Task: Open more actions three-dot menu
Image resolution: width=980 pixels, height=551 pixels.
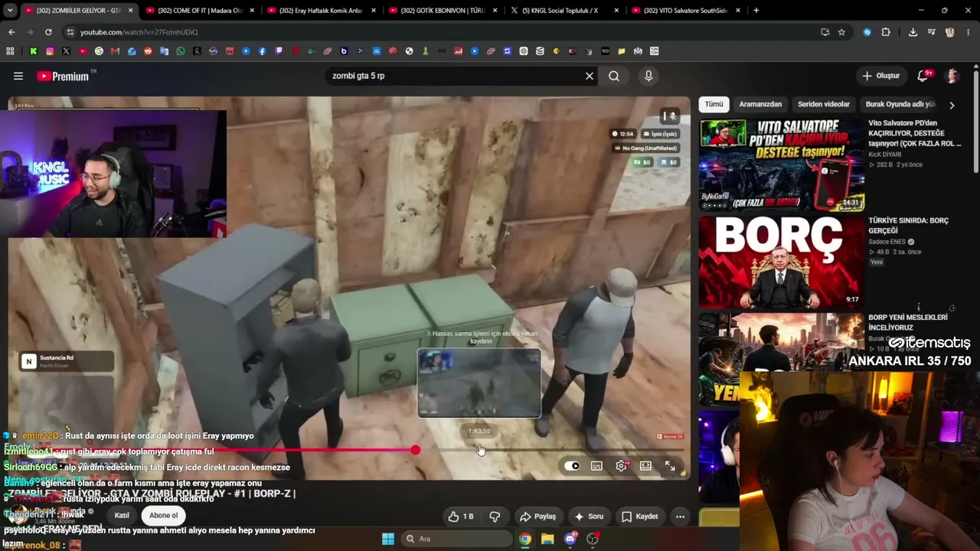Action: point(680,517)
